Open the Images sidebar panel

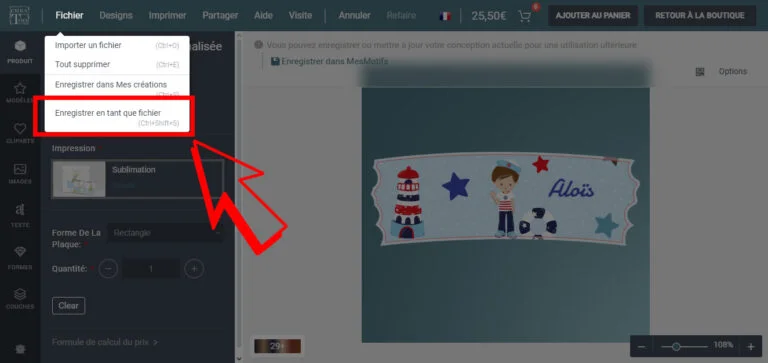pos(20,173)
